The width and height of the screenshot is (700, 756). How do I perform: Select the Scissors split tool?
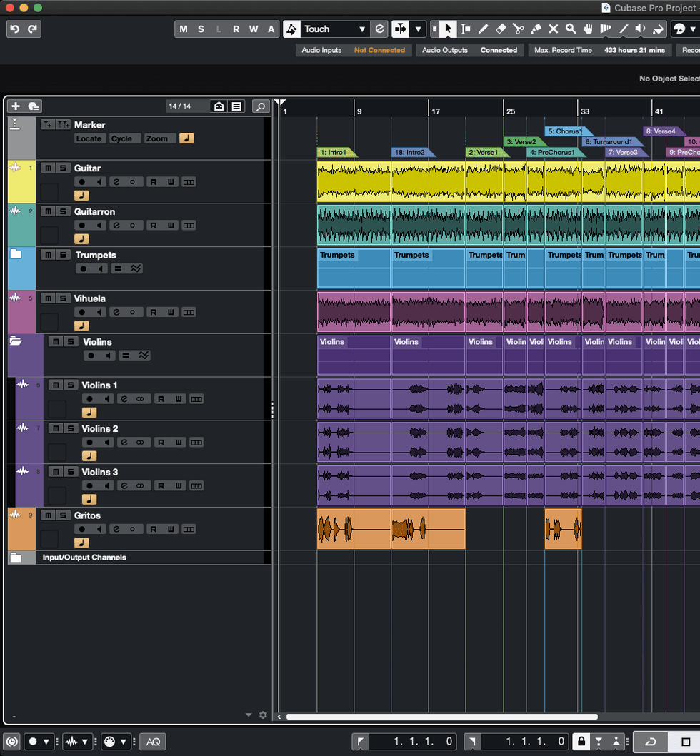(518, 29)
